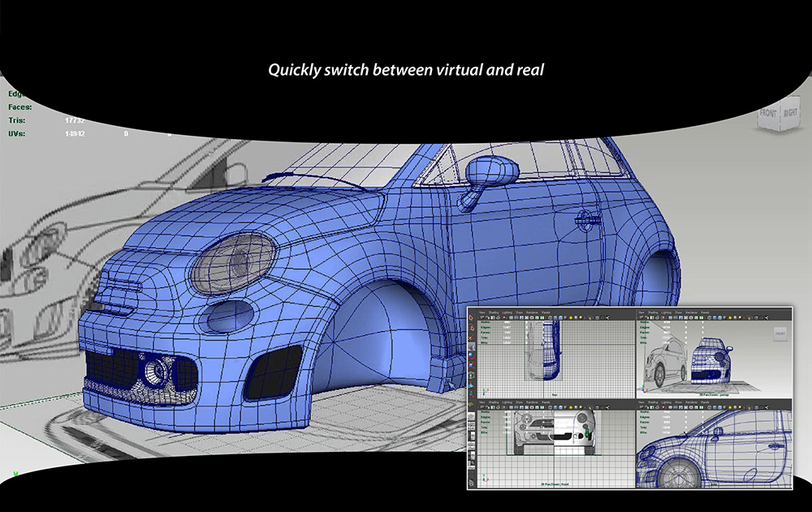812x512 pixels.
Task: Pick the highlighted Move tool cone icon
Action: [471, 347]
